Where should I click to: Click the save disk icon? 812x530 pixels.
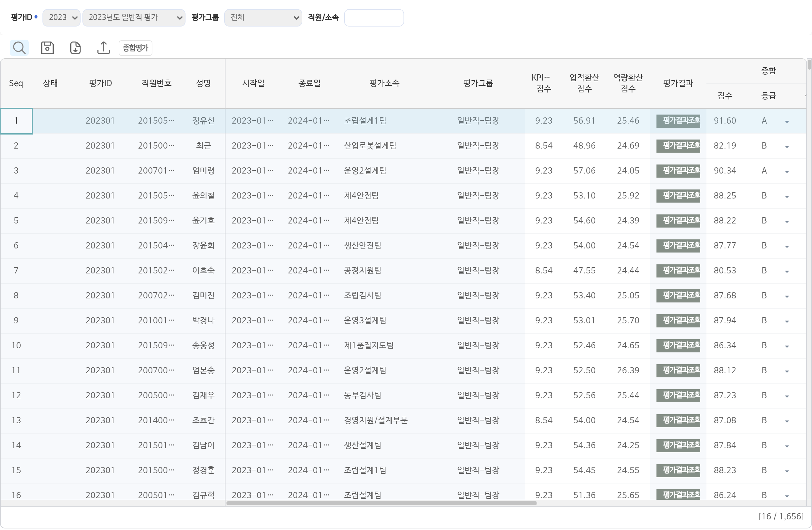tap(47, 48)
